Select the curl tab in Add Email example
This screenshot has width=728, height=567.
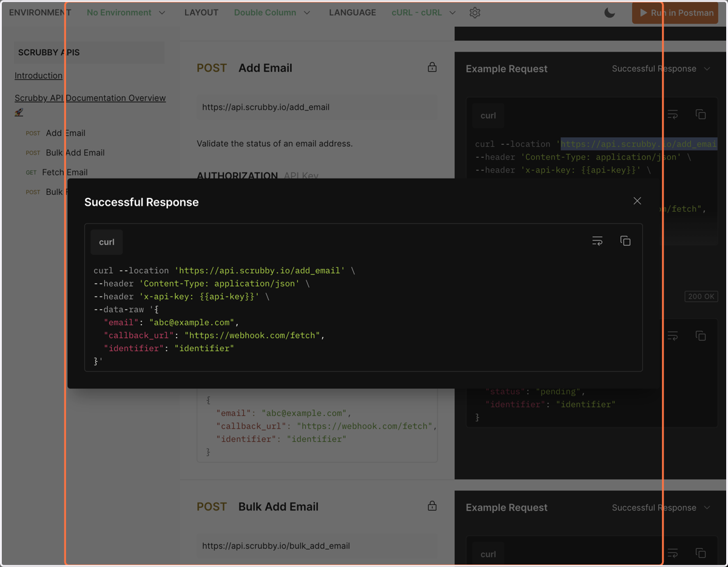488,115
